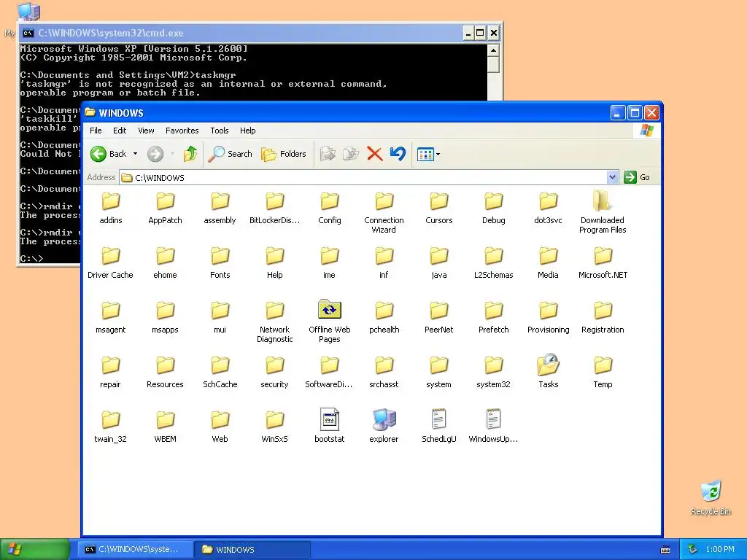Viewport: 747px width, 560px height.
Task: Expand the Address bar dropdown
Action: pyautogui.click(x=613, y=177)
